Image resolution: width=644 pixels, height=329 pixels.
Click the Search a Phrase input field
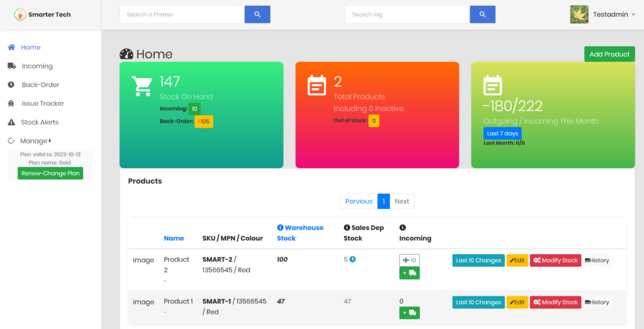tap(181, 14)
